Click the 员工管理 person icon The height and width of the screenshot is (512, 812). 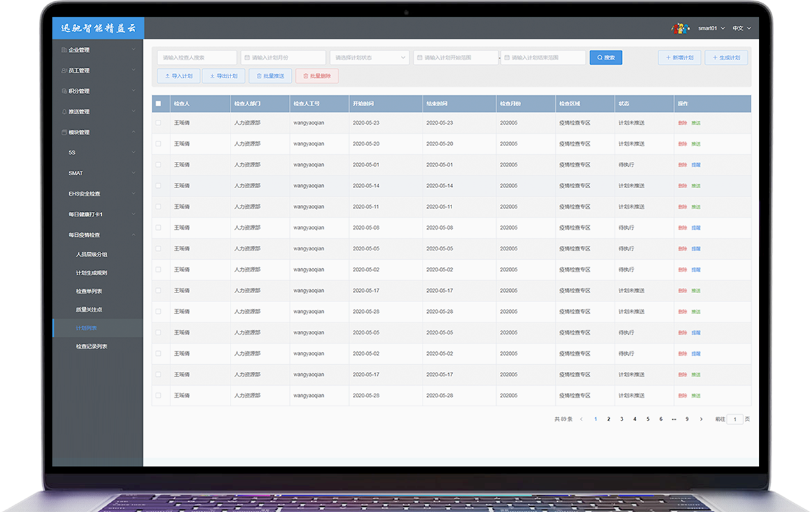tap(63, 70)
